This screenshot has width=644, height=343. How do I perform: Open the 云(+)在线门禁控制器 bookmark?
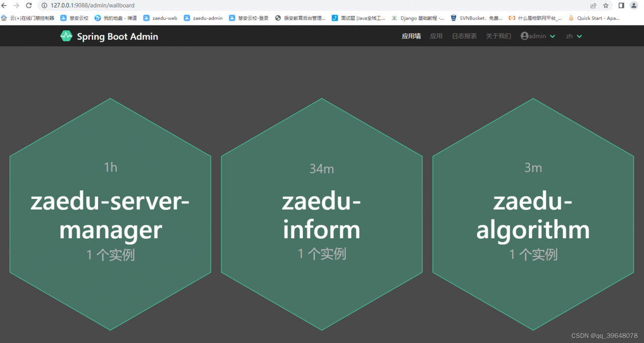(x=28, y=18)
